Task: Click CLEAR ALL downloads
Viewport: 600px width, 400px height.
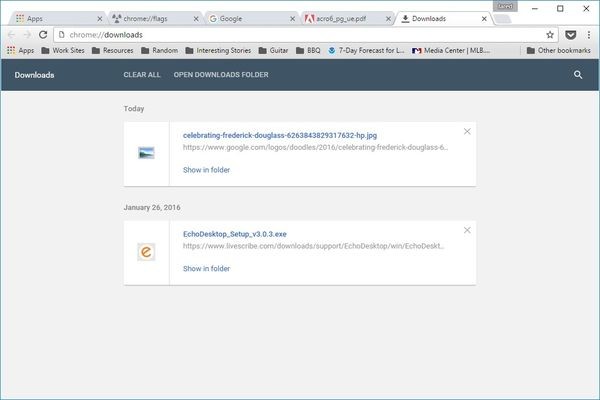Action: tap(142, 75)
